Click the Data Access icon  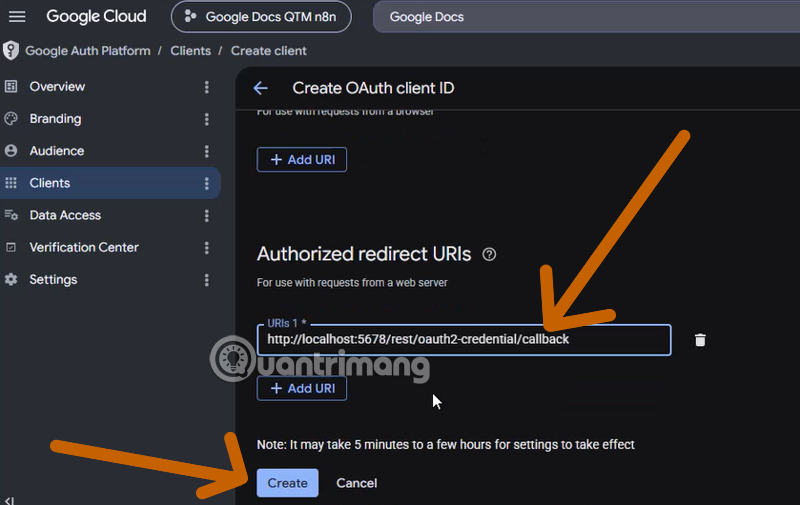point(11,215)
